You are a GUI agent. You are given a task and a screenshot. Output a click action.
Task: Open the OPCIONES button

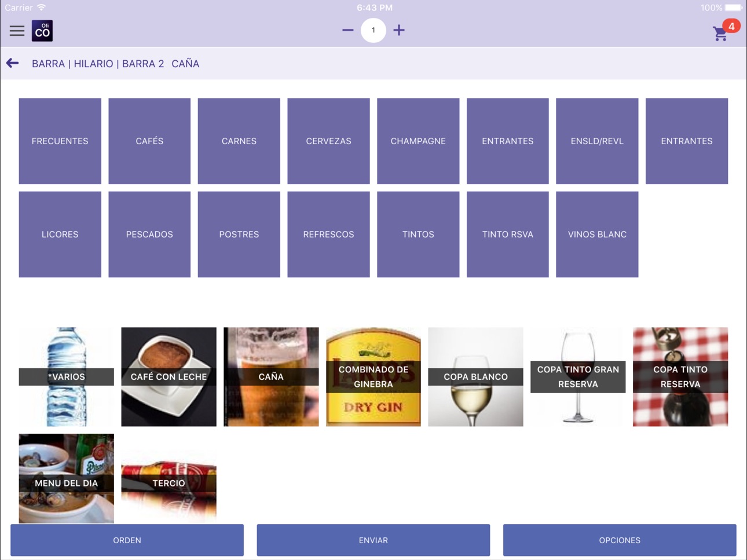coord(620,540)
